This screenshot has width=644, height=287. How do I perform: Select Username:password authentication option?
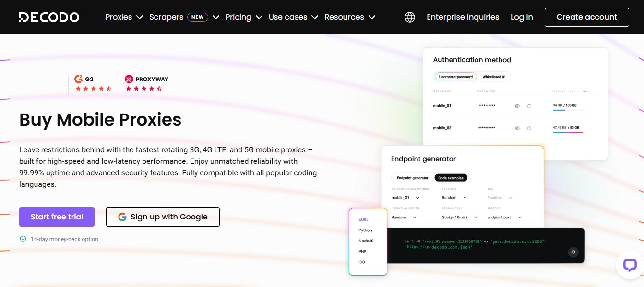(x=456, y=77)
